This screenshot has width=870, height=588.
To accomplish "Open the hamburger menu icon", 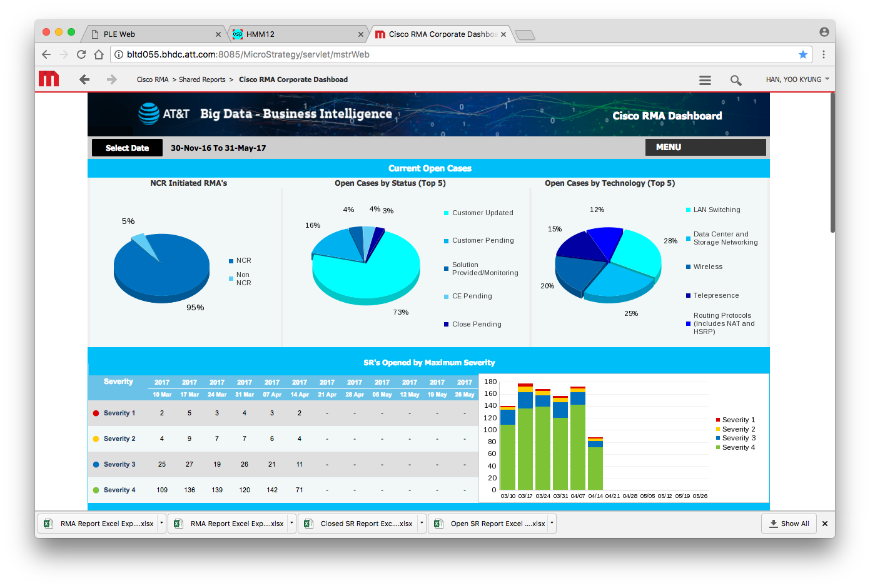I will (705, 80).
